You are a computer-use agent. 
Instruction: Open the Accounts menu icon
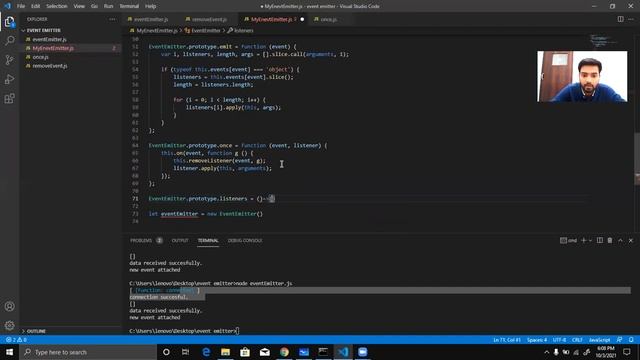click(9, 306)
